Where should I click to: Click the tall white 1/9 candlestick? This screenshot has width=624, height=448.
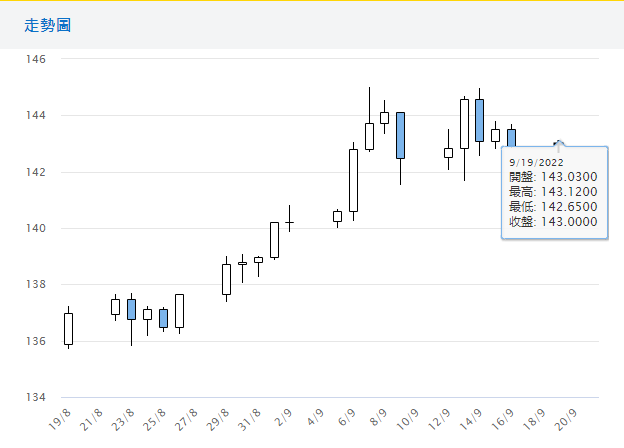274,240
